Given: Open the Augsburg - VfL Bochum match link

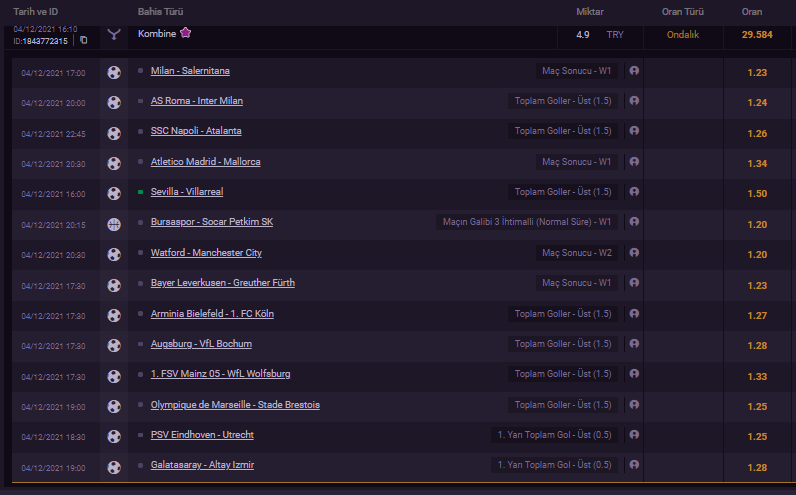Looking at the screenshot, I should [201, 343].
